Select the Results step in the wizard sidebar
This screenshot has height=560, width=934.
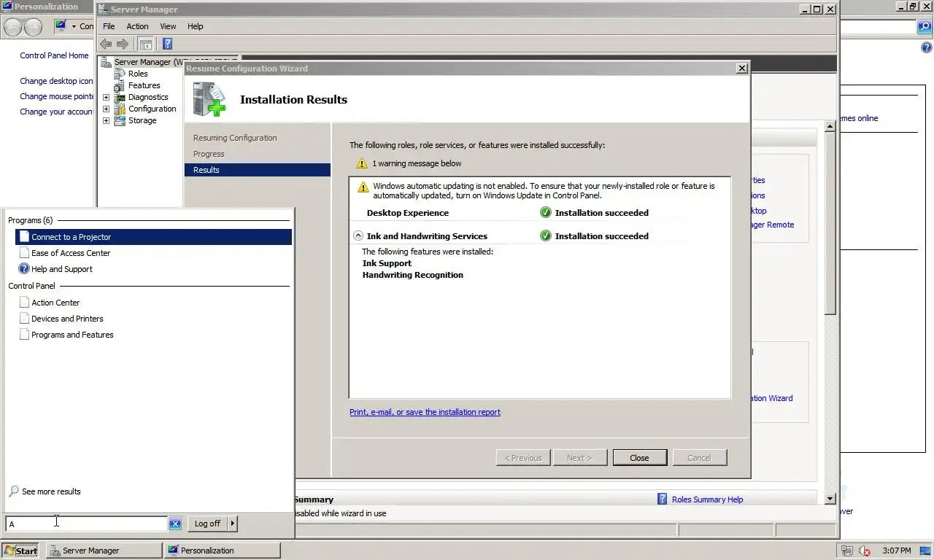click(258, 170)
